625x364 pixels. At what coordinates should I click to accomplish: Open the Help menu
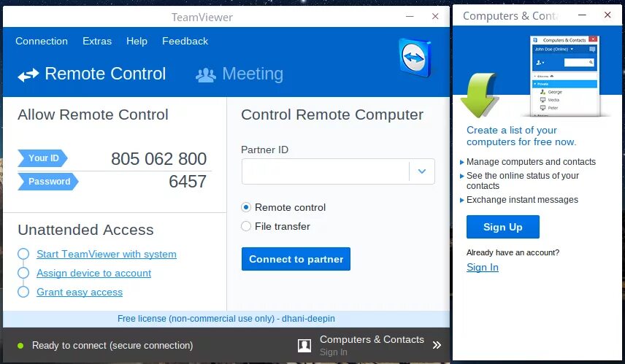137,41
